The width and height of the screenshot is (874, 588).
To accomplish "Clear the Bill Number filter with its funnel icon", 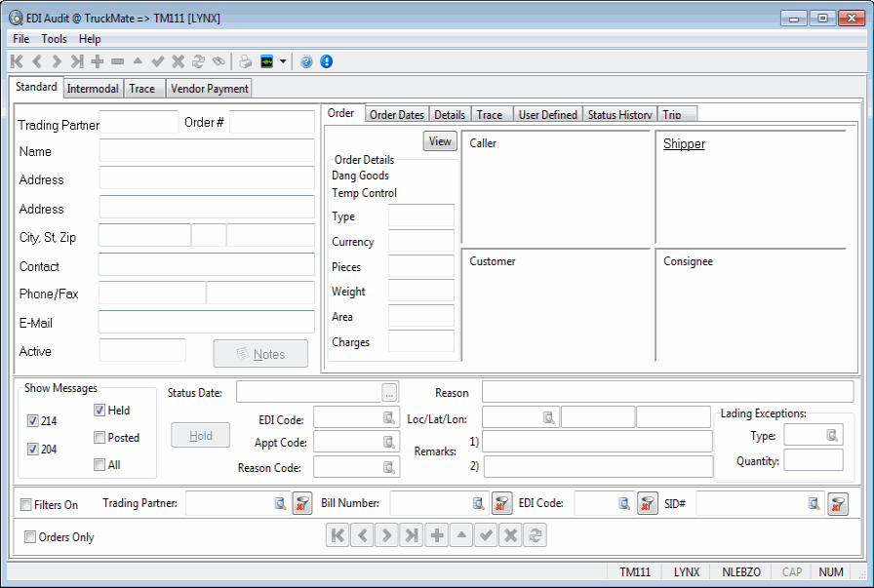I will (x=501, y=503).
